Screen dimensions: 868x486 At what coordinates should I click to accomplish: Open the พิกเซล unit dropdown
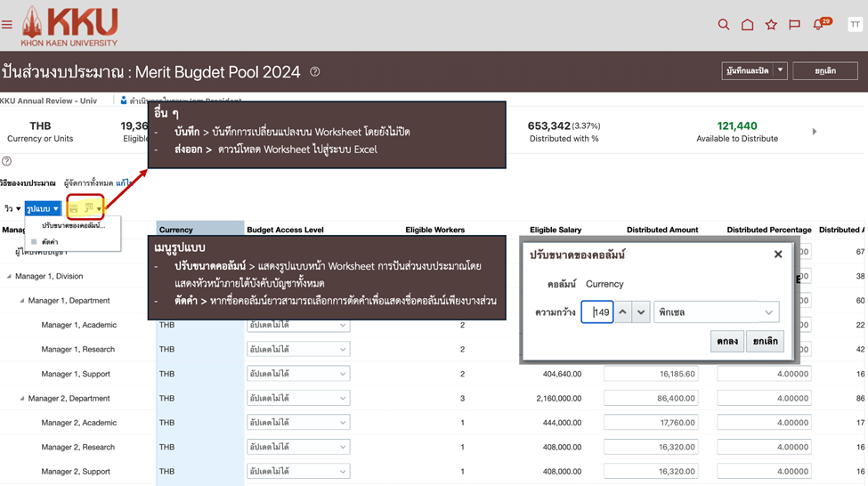pyautogui.click(x=716, y=312)
